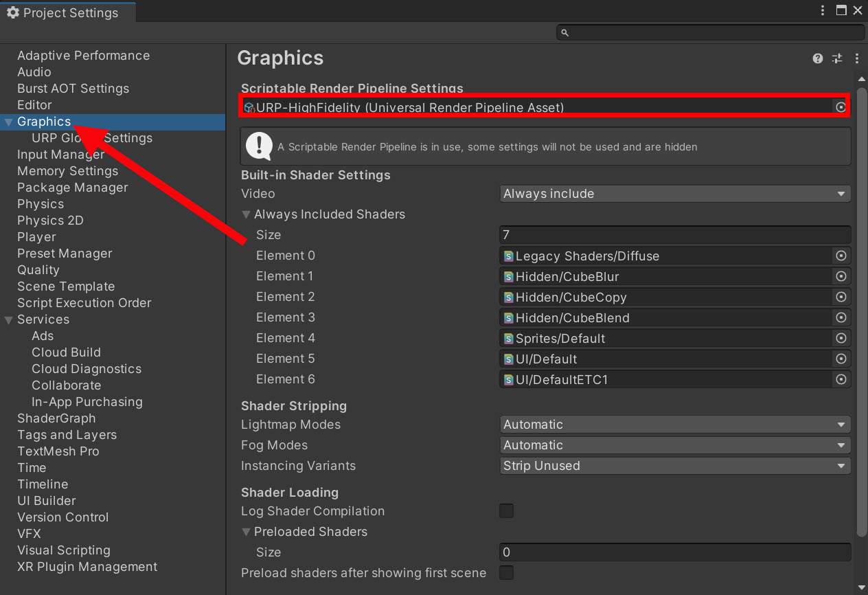Click object picker for Legacy Shaders/Diffuse
Screen dimensions: 868x595
(841, 256)
